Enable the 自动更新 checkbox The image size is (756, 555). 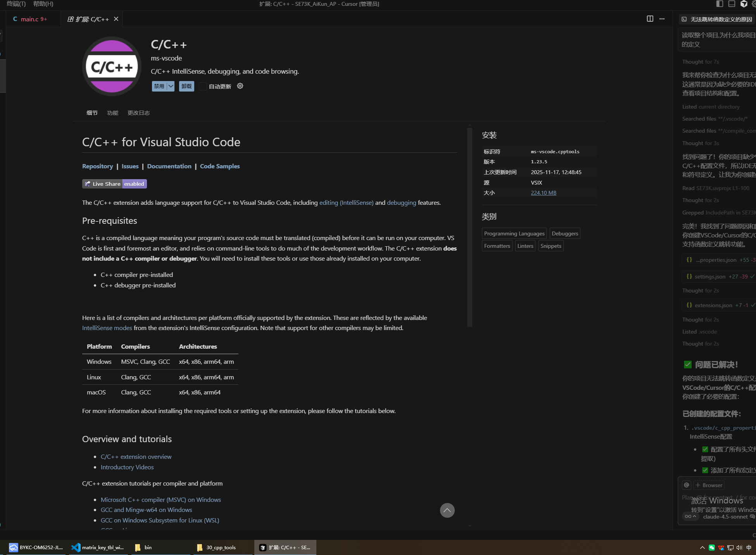click(x=203, y=86)
